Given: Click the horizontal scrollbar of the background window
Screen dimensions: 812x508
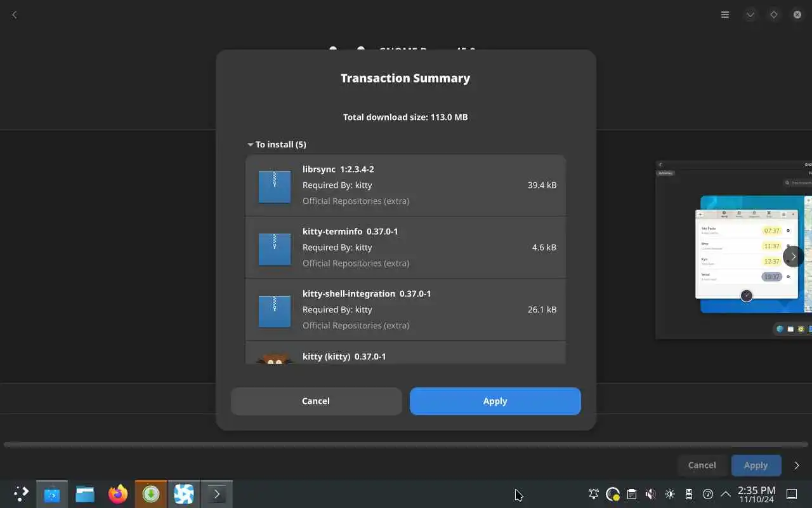Looking at the screenshot, I should pos(406,444).
